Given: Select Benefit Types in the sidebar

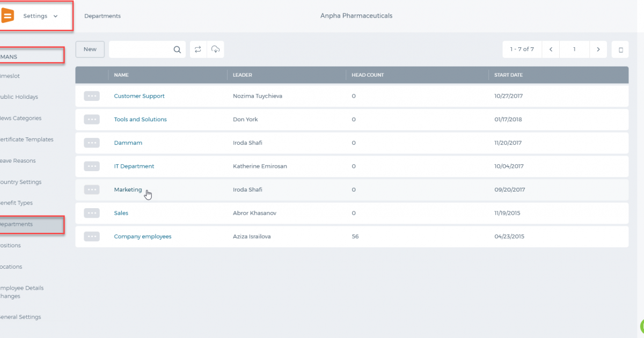Looking at the screenshot, I should click(x=16, y=203).
